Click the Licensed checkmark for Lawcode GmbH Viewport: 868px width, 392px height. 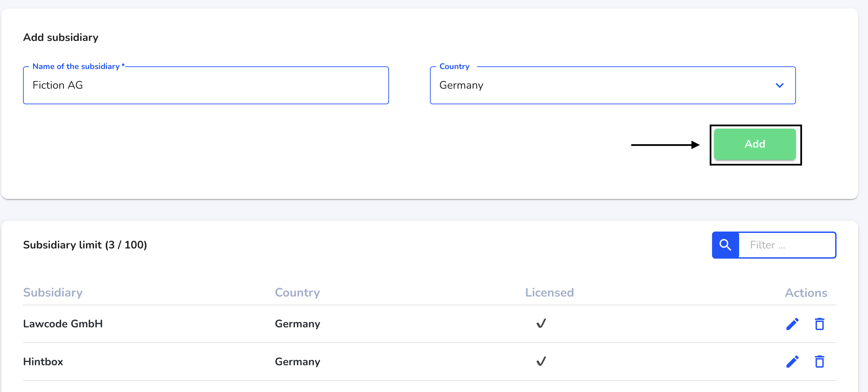[541, 324]
